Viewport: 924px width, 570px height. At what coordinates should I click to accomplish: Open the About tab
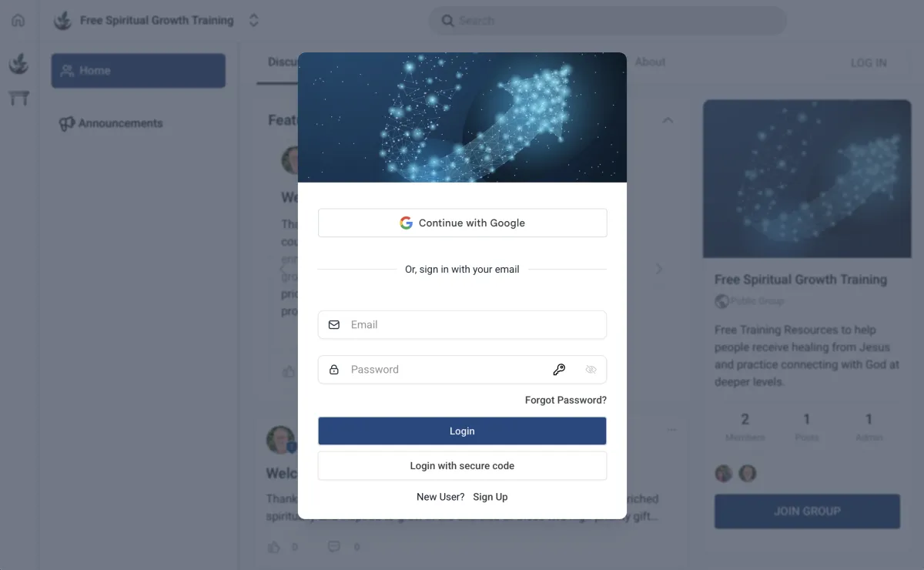[x=650, y=62]
